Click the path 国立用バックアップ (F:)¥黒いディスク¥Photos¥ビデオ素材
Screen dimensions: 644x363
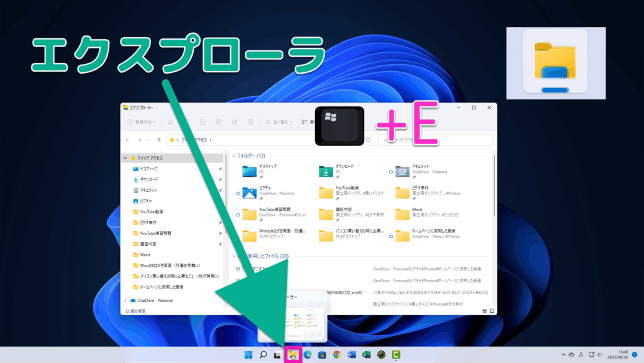[418, 304]
